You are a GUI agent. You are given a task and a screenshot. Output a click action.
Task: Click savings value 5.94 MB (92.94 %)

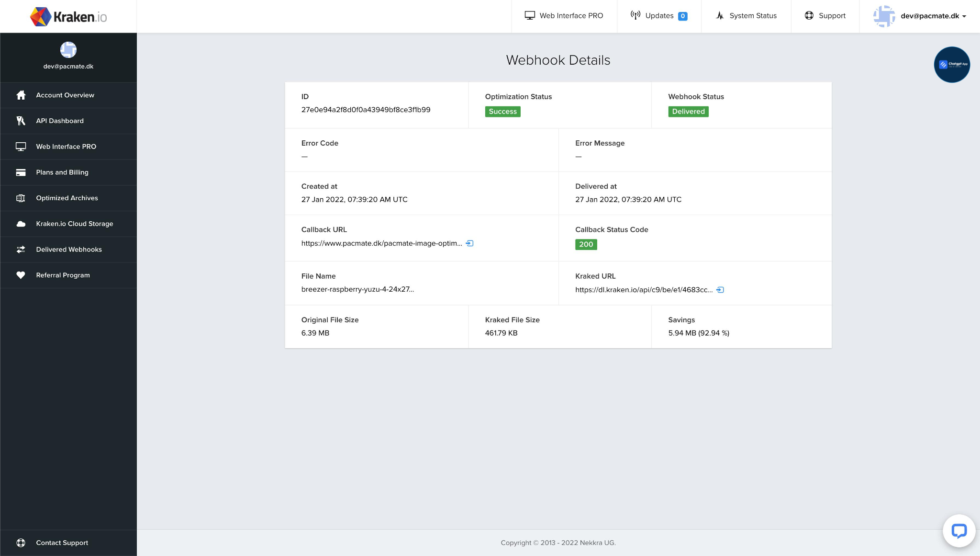(699, 333)
